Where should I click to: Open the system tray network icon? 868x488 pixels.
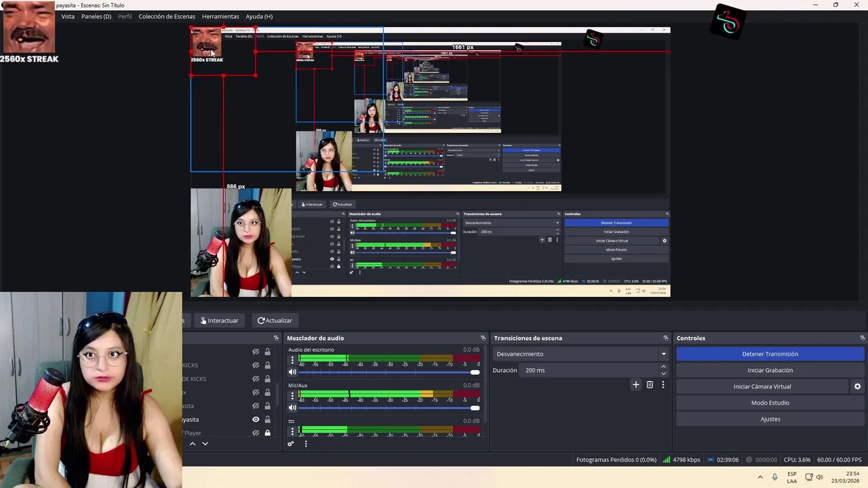[809, 477]
